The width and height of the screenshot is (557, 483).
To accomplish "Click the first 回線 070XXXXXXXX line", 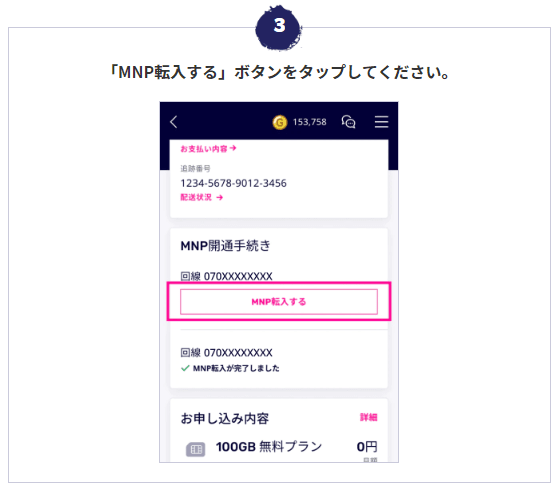I will click(x=227, y=276).
